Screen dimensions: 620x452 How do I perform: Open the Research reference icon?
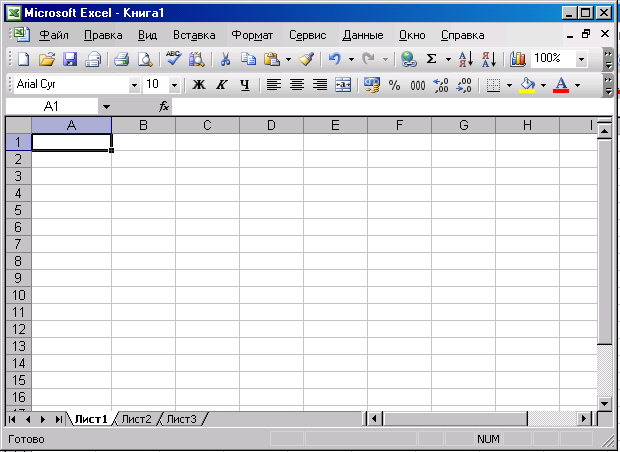196,59
